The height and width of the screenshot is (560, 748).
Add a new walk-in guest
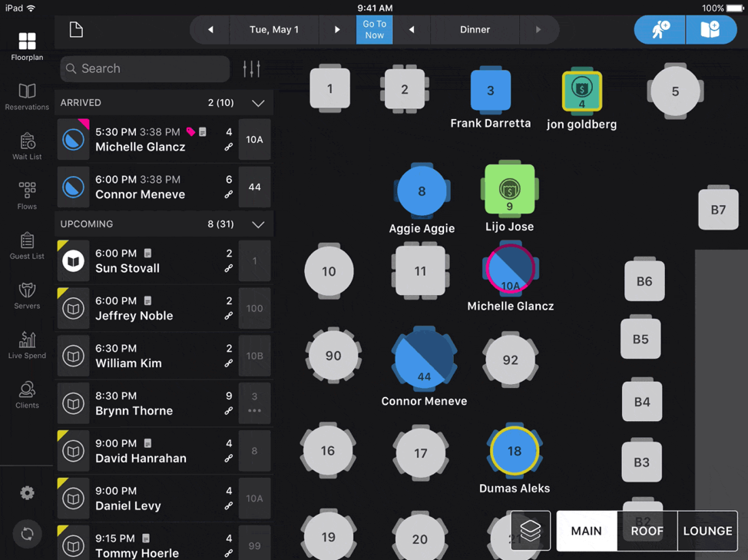[659, 29]
